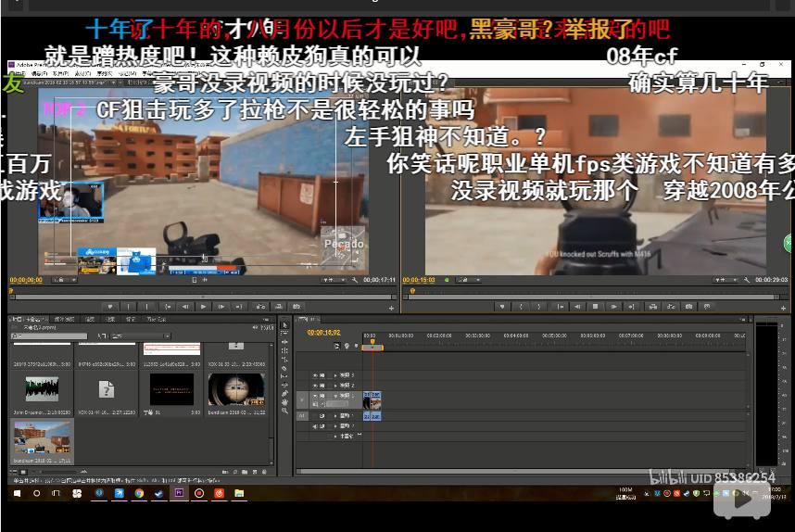Image resolution: width=795 pixels, height=532 pixels.
Task: Select the Ripple Edit tool
Action: tap(284, 342)
